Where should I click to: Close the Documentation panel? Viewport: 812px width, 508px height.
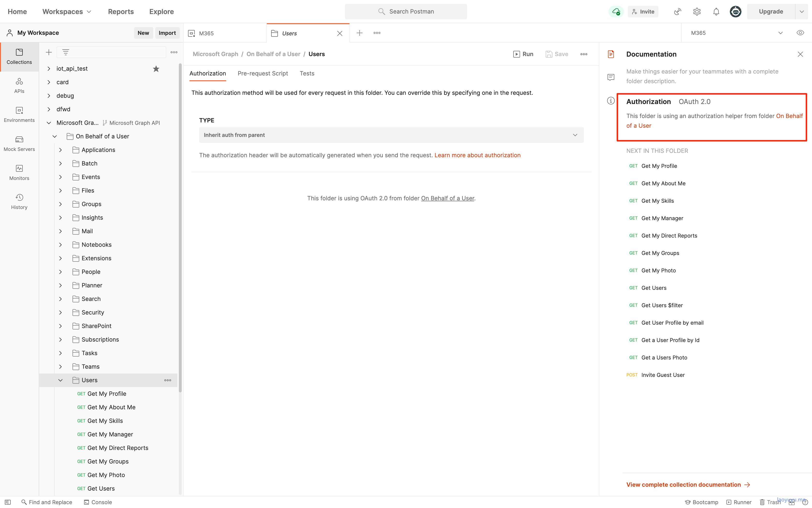pyautogui.click(x=800, y=54)
